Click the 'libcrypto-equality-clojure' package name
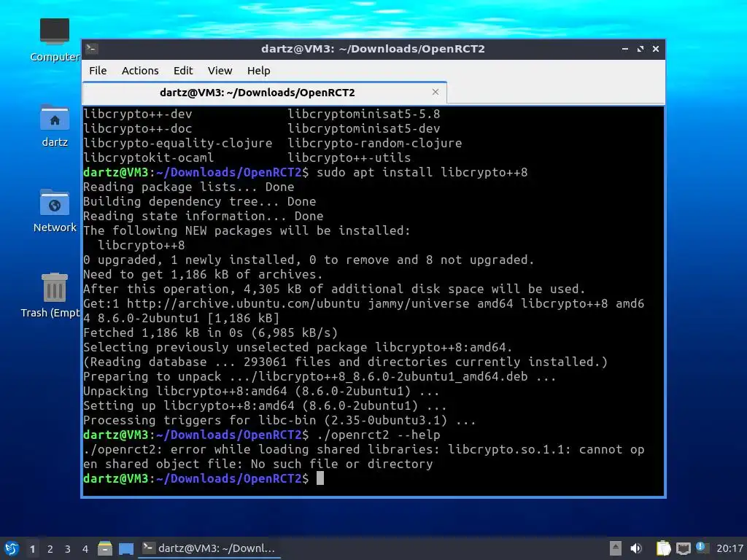 pos(178,144)
